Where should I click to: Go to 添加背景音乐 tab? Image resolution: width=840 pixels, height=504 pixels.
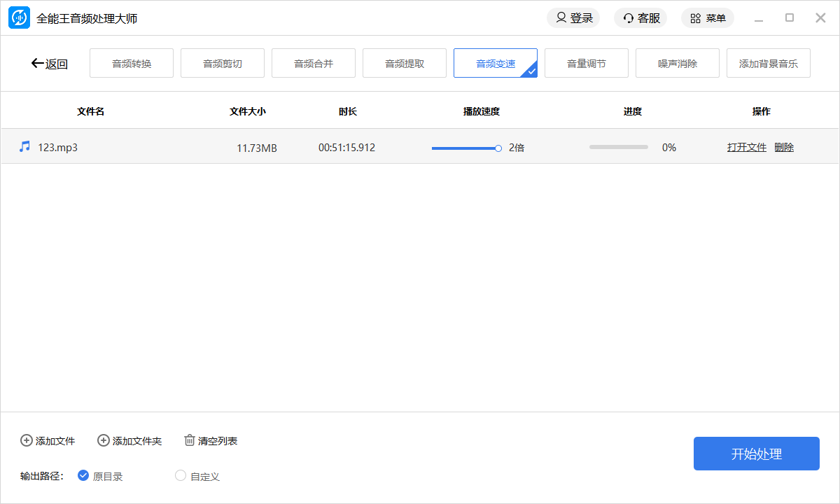pos(769,64)
